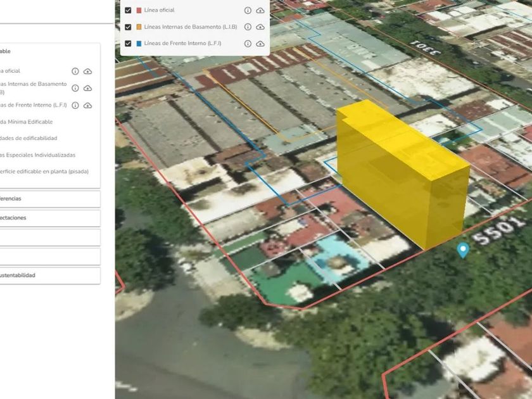532x399 pixels.
Task: Click the blue location pin on map
Action: click(x=463, y=250)
